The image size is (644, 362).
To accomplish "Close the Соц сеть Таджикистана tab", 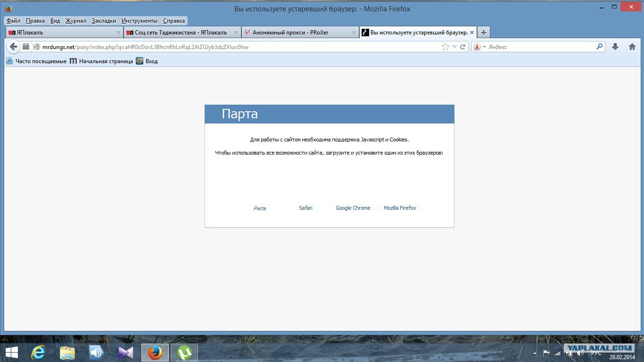I will tap(236, 33).
